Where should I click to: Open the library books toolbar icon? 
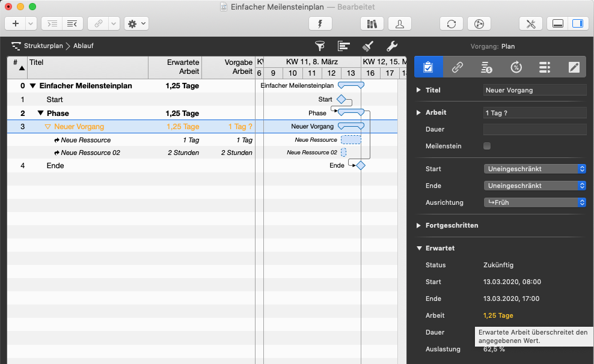[x=372, y=23]
